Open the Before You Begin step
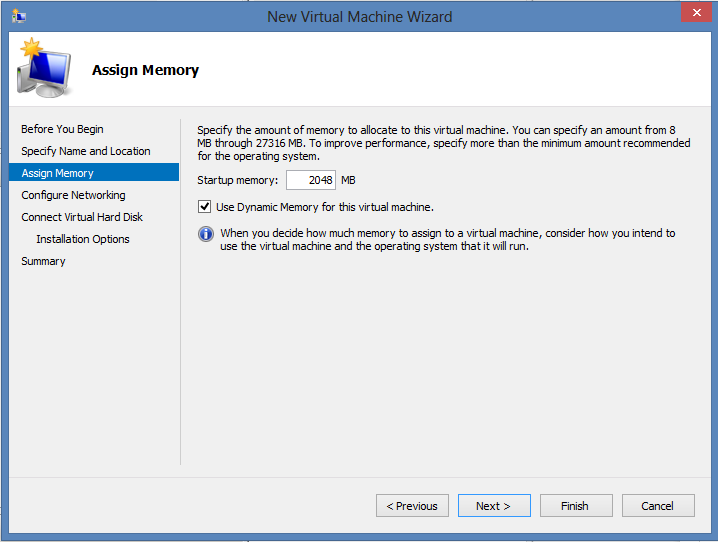The width and height of the screenshot is (718, 542). pos(62,129)
